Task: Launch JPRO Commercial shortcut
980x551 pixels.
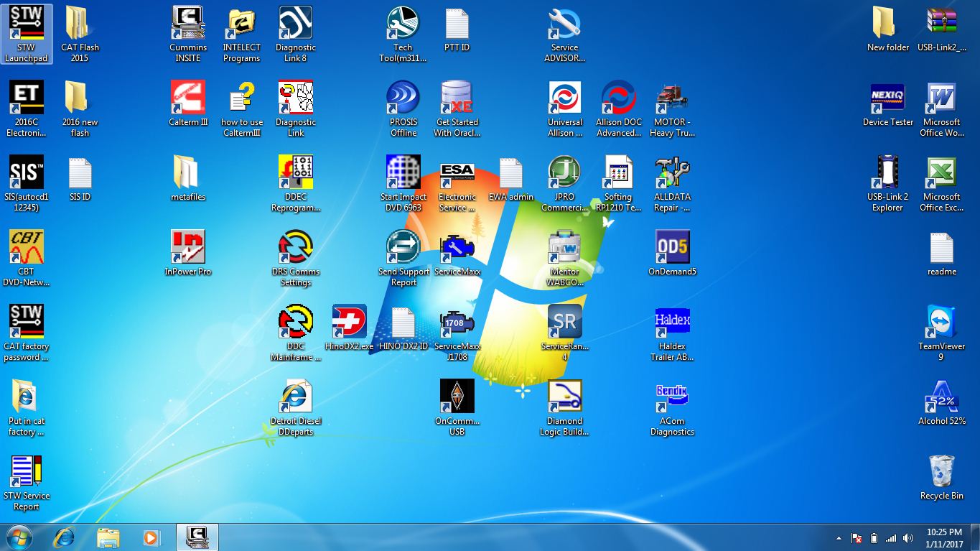Action: point(565,183)
